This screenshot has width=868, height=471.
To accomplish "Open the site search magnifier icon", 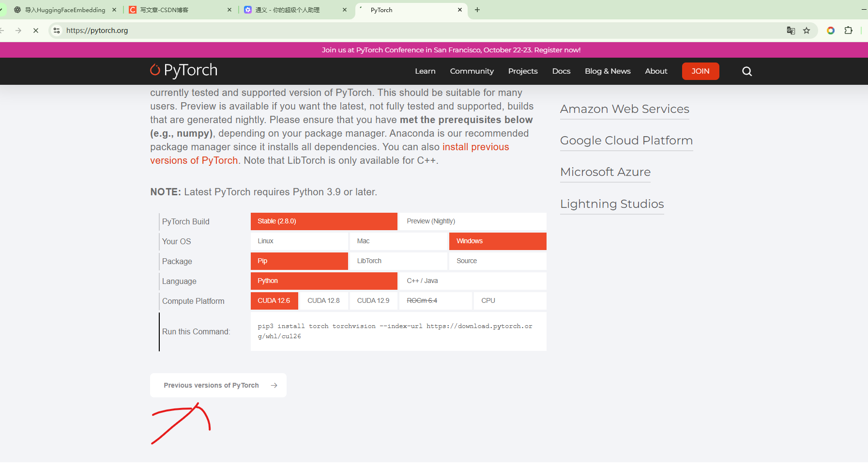I will click(x=747, y=71).
